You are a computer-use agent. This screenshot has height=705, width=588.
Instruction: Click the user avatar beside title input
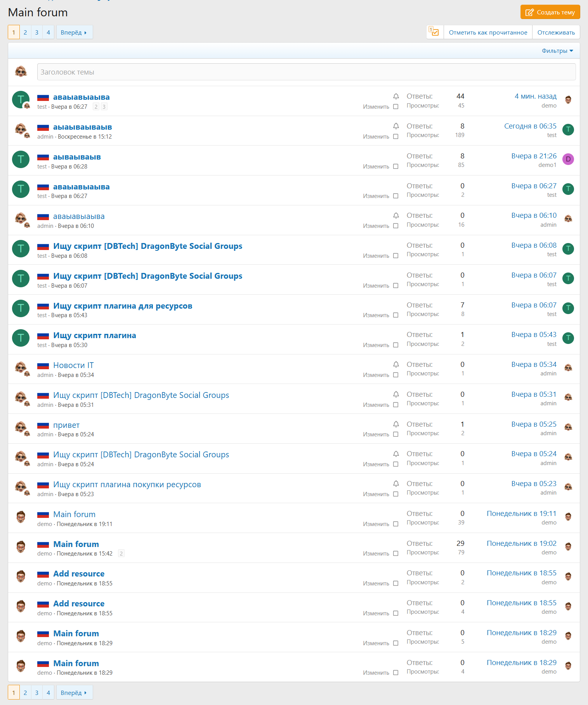pos(21,72)
